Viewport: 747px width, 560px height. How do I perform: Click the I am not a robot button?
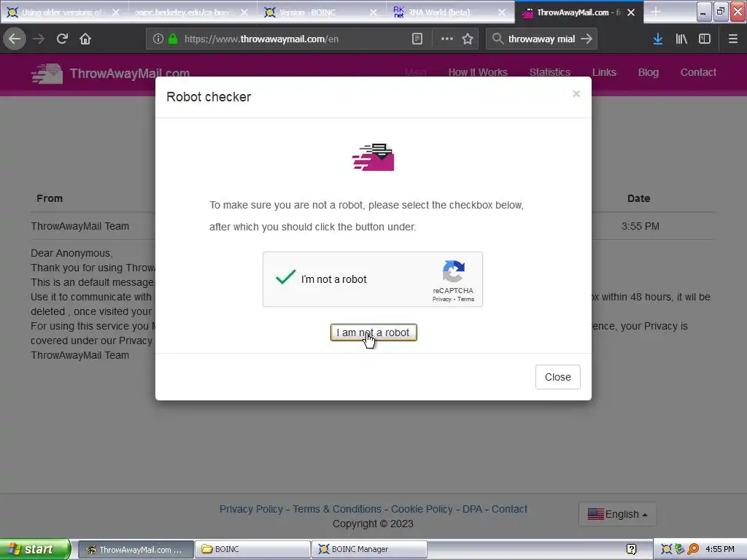click(x=373, y=332)
